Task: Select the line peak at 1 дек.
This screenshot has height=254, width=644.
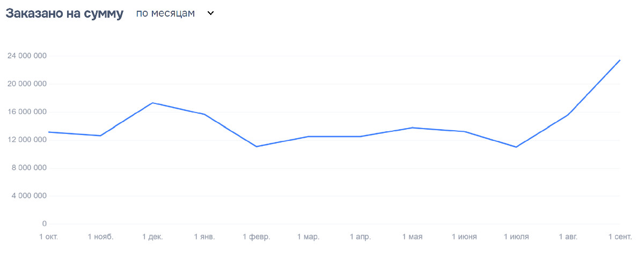Action: (x=152, y=103)
